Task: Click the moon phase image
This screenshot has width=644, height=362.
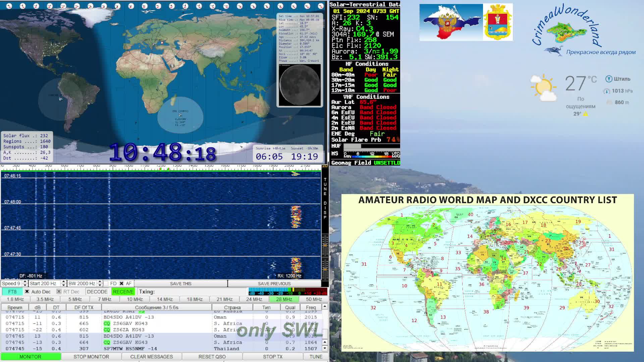Action: click(x=299, y=85)
